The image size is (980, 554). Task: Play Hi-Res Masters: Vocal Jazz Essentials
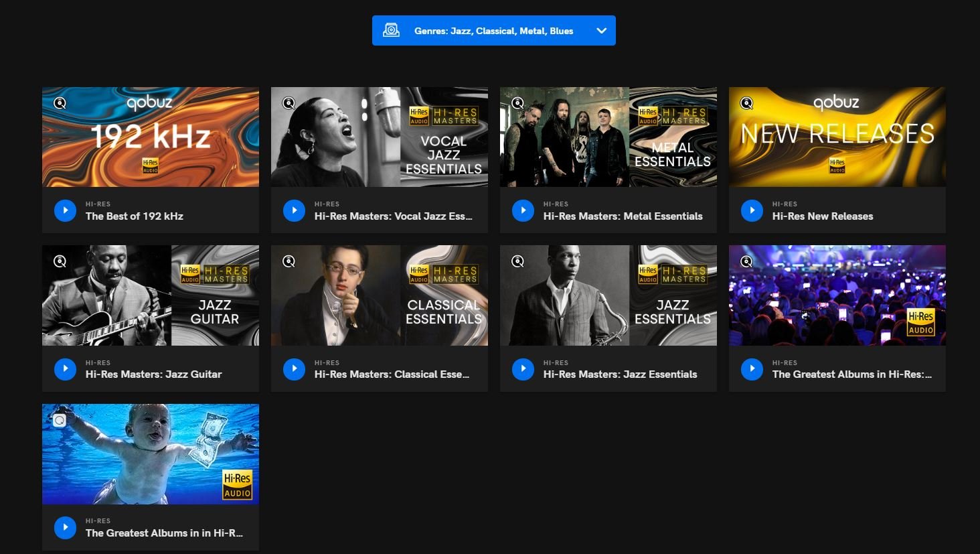tap(294, 210)
